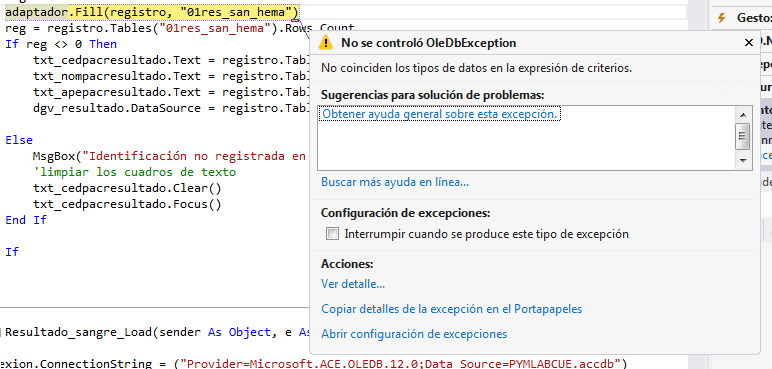Viewport: 772px width, 369px height.
Task: Click dialog title 'No se controló OleDbException'
Action: tap(429, 43)
